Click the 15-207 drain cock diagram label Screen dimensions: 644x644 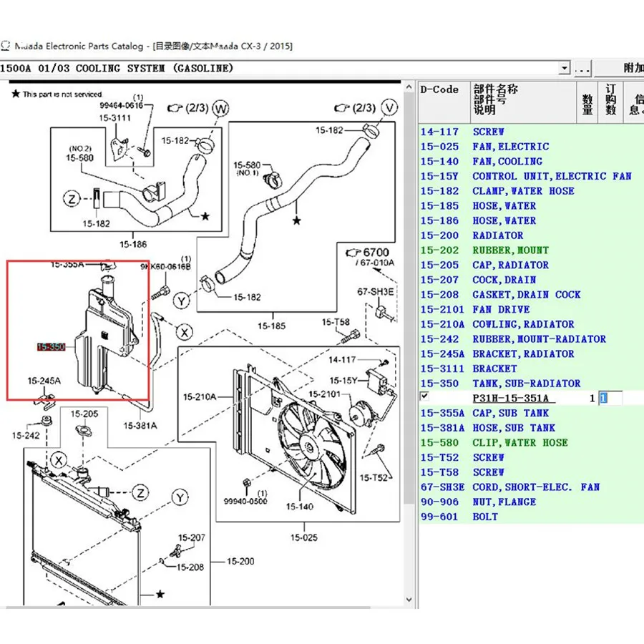coord(191,537)
